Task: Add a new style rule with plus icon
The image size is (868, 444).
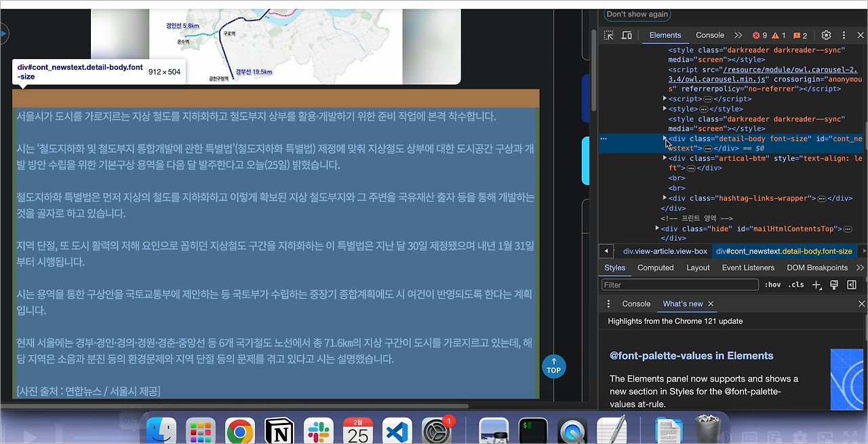Action: [816, 285]
